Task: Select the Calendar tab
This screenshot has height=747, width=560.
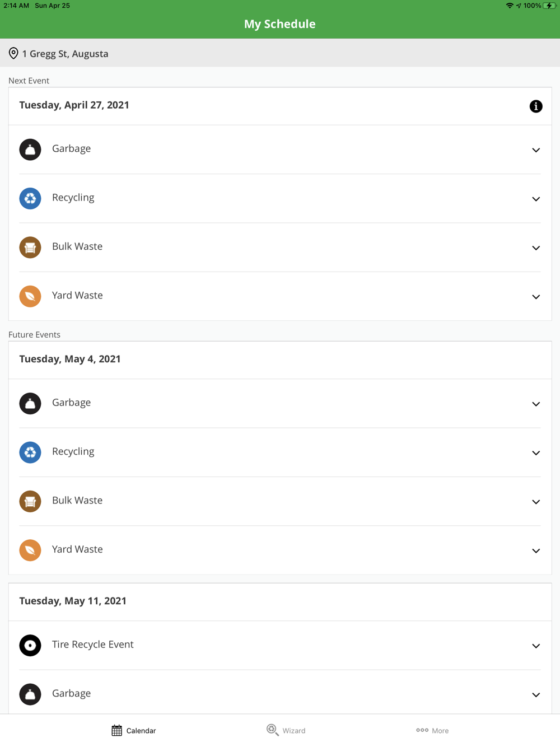Action: pos(134,730)
